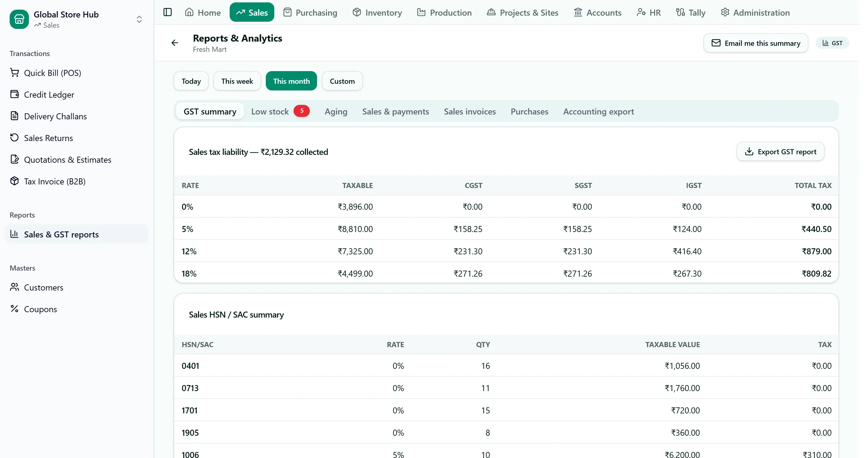Expand the Global Store Hub workspace switcher

click(x=139, y=19)
